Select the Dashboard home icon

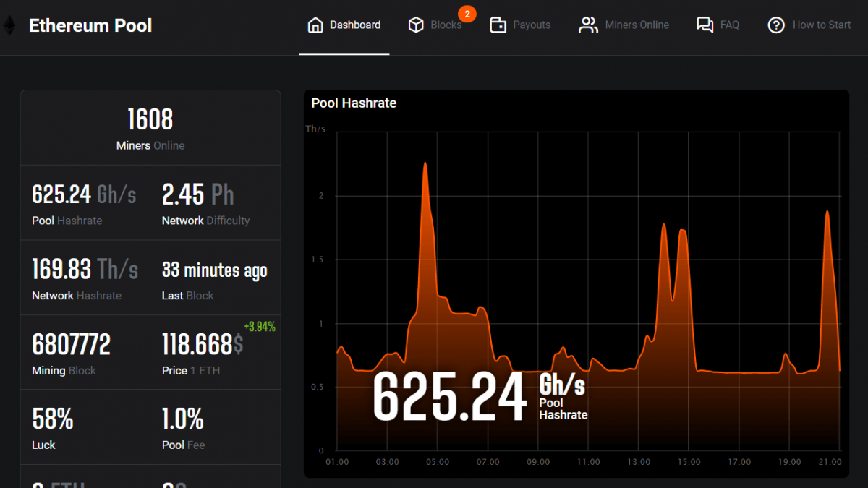click(315, 24)
